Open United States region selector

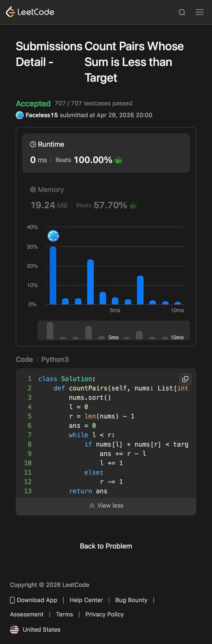coord(35,629)
